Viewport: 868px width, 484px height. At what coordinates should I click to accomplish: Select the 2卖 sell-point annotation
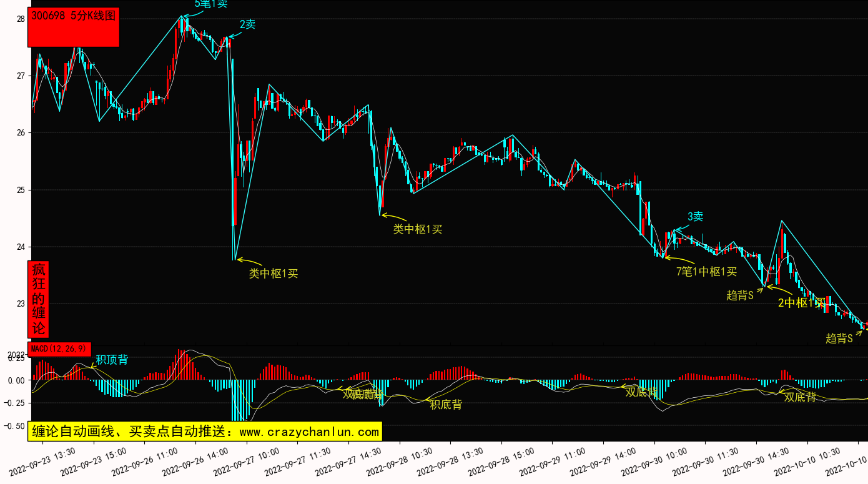247,24
